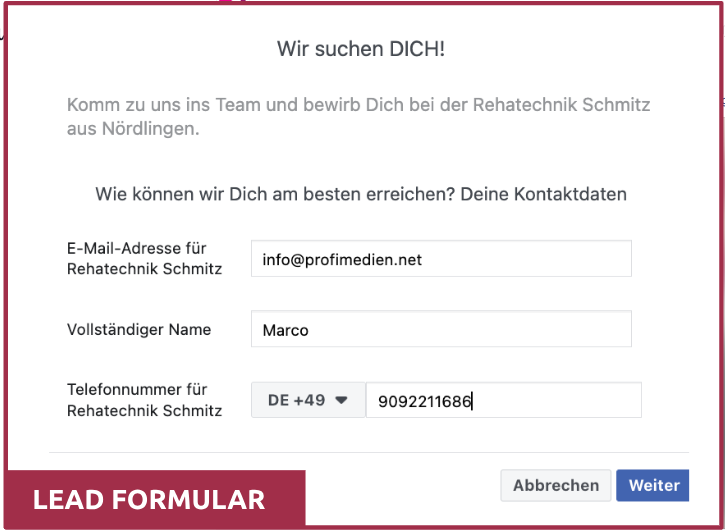The height and width of the screenshot is (530, 725).
Task: Click the number 9092211686
Action: (x=424, y=402)
